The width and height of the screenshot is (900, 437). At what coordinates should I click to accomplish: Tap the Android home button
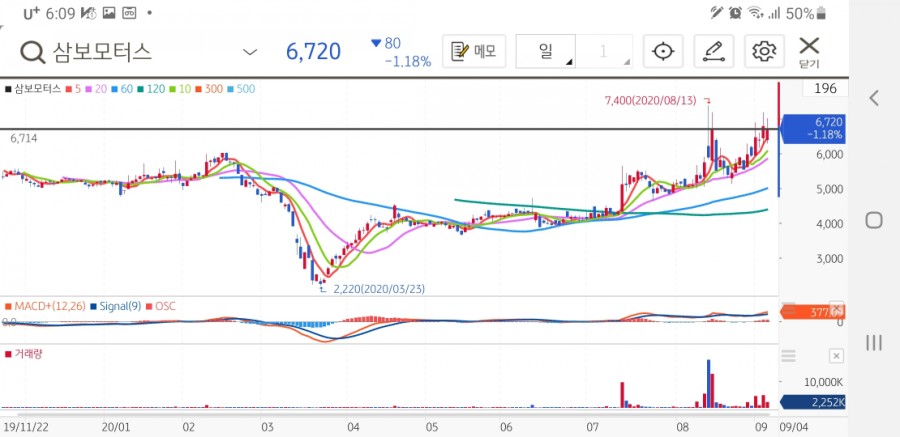tap(874, 220)
